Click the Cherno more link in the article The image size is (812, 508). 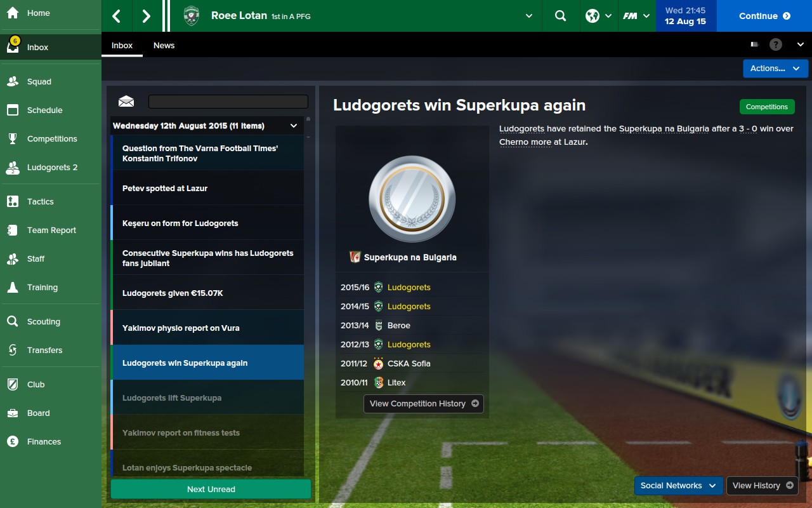point(525,142)
